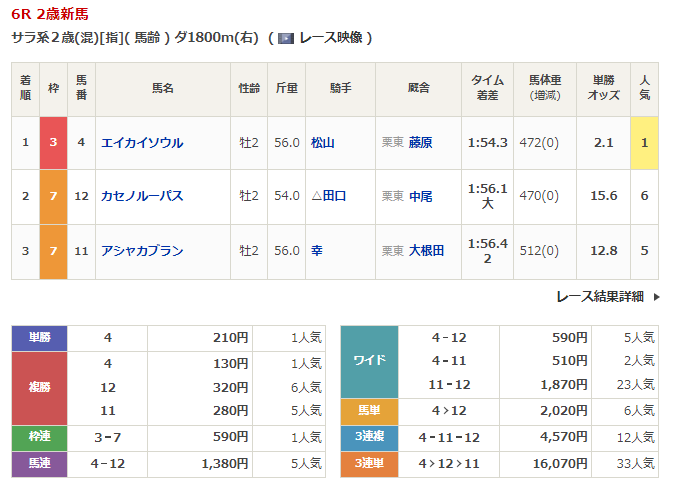Screen dimensions: 675x485
Task: Open trainer 大根田 page
Action: coord(426,250)
